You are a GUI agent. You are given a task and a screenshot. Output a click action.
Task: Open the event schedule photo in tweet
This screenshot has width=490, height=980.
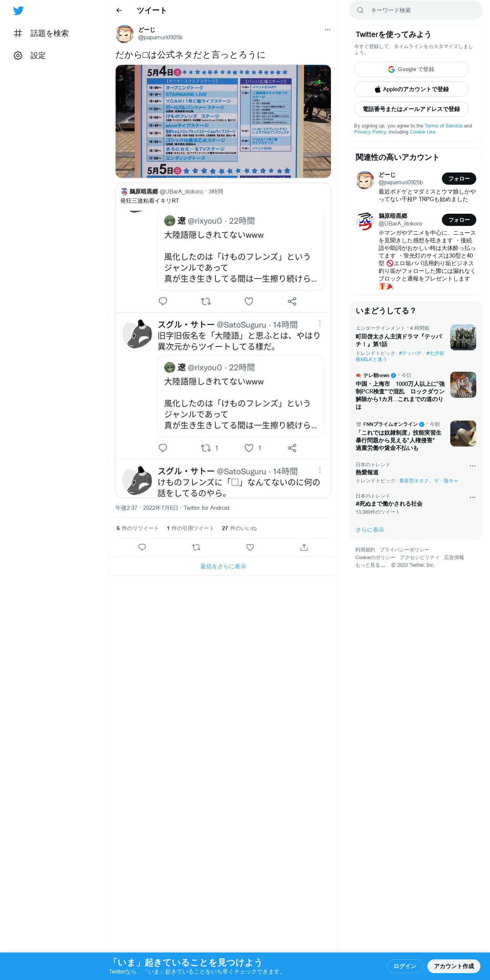223,121
